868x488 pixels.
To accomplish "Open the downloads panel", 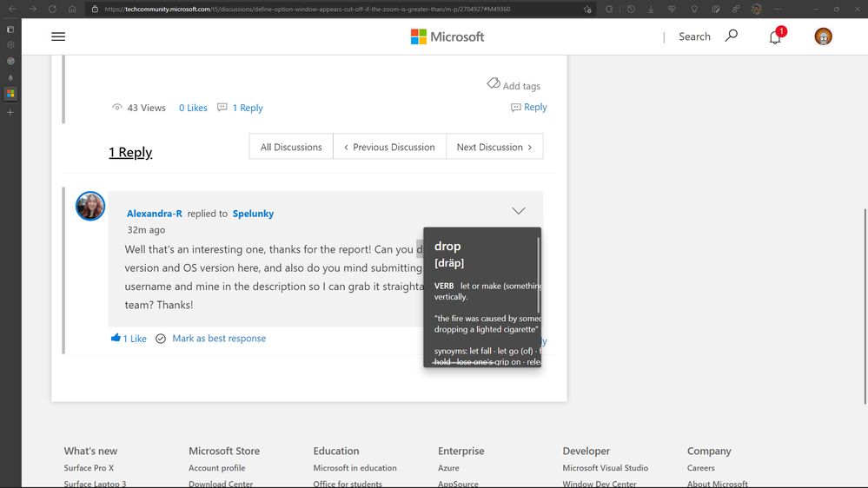I will tap(651, 9).
